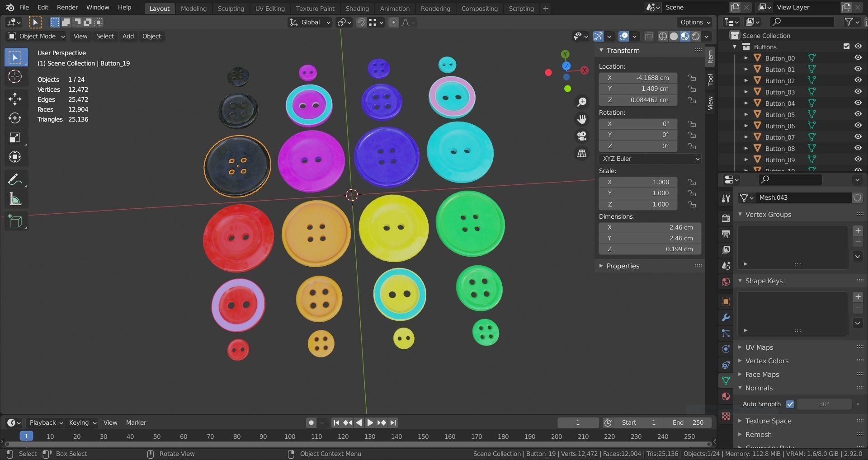Jump to the end frame

(x=393, y=422)
